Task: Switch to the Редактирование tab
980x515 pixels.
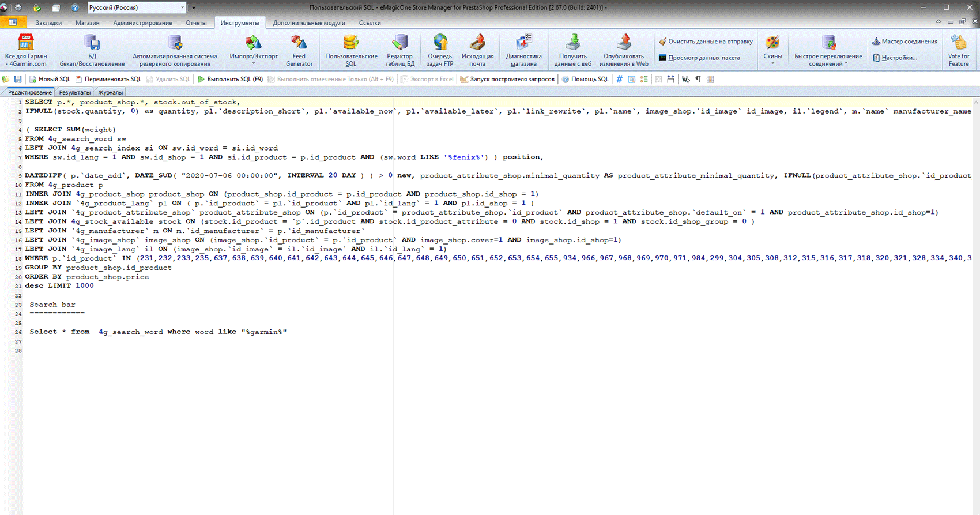Action: tap(29, 92)
